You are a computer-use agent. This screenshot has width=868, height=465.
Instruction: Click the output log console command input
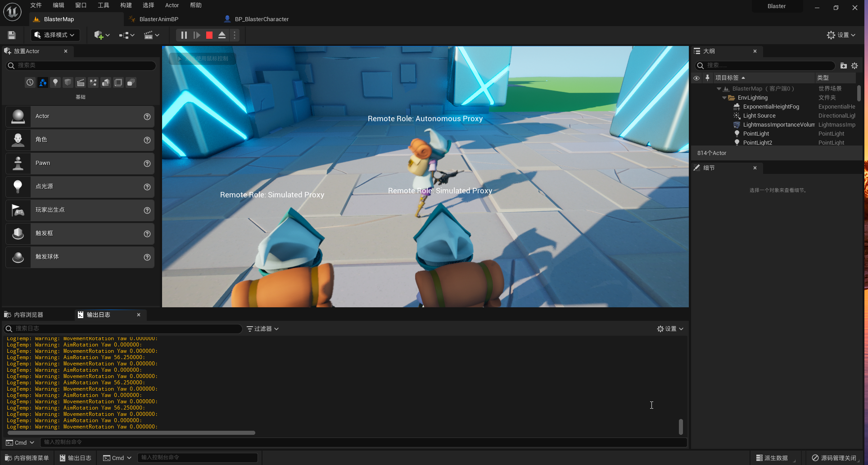(x=363, y=442)
